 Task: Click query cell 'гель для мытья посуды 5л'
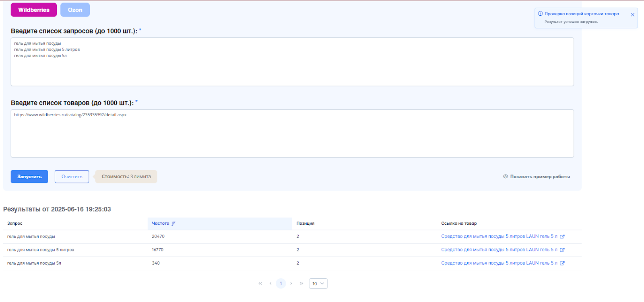click(x=34, y=263)
